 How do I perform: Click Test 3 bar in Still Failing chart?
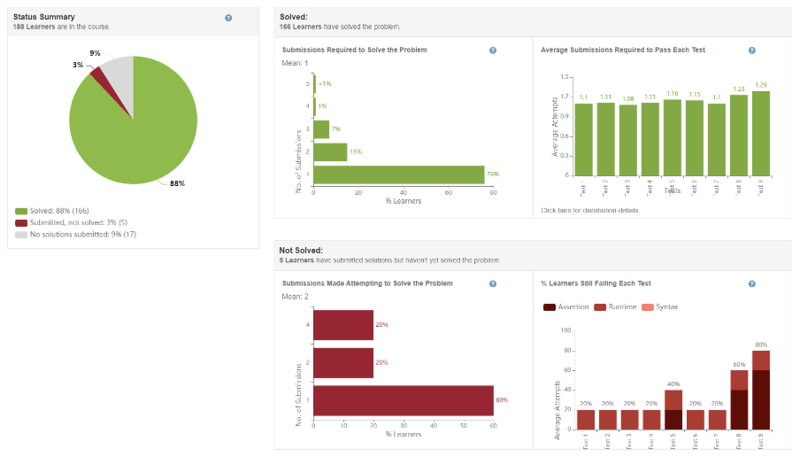tap(630, 420)
